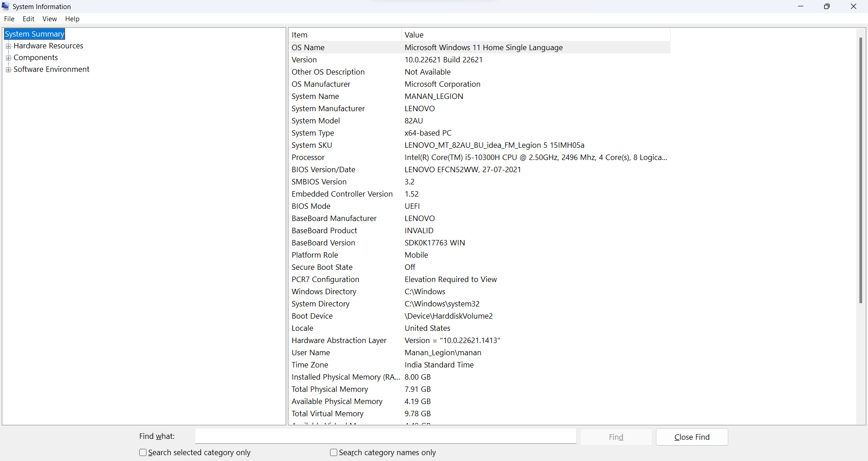The image size is (868, 461).
Task: Select the BIOS Mode row
Action: coord(479,206)
